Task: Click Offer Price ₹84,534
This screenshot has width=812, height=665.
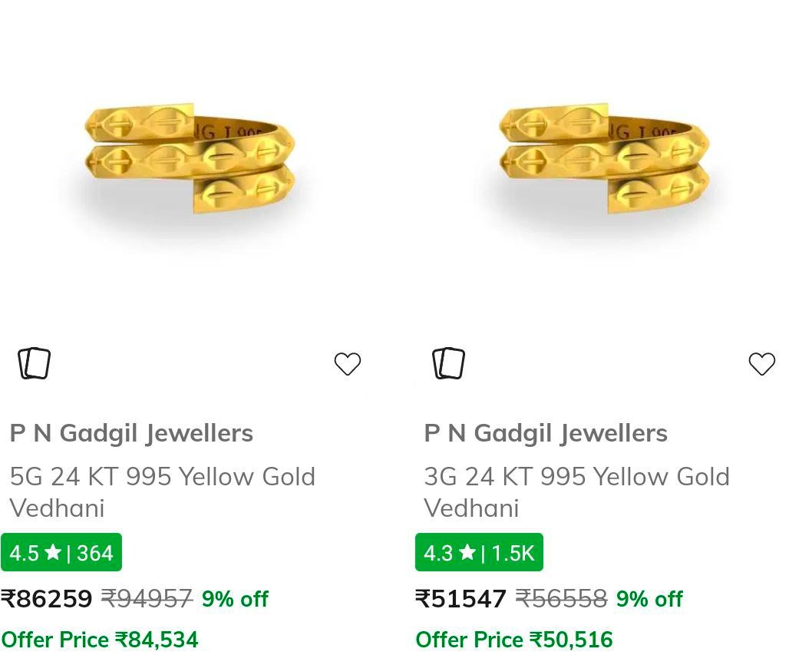Action: coord(100,640)
